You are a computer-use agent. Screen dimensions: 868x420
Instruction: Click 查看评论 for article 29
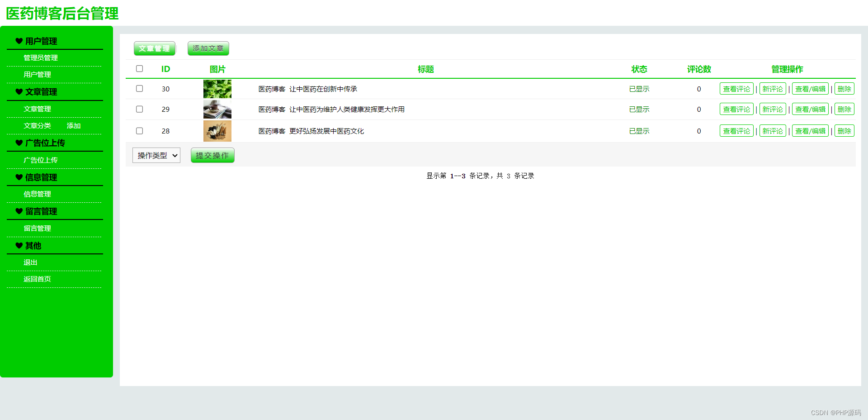click(x=736, y=109)
